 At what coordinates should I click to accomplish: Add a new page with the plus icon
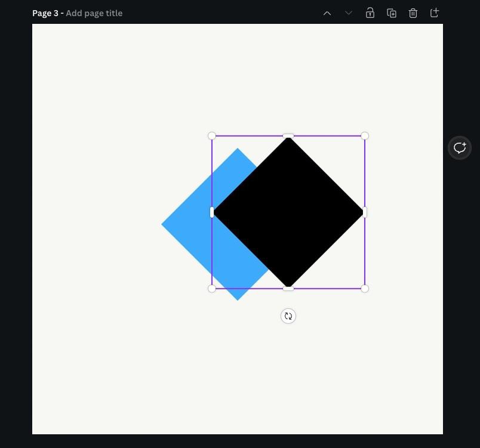[x=435, y=13]
